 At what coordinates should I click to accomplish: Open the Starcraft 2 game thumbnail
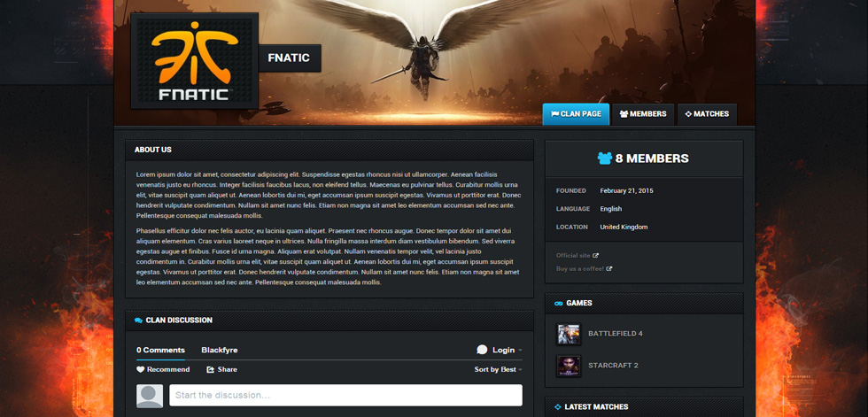pyautogui.click(x=569, y=367)
